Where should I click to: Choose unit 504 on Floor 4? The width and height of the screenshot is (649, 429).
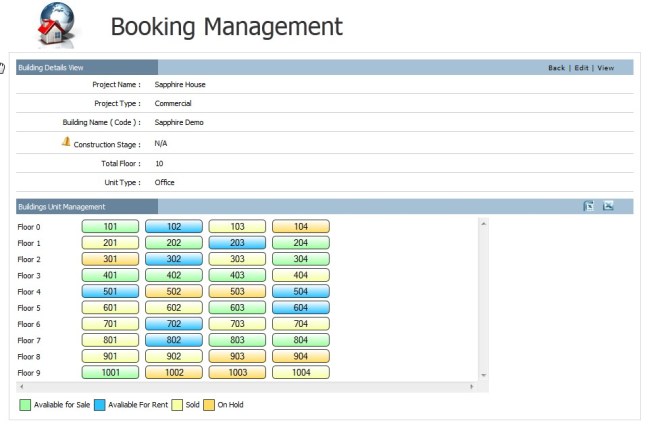[x=300, y=292]
